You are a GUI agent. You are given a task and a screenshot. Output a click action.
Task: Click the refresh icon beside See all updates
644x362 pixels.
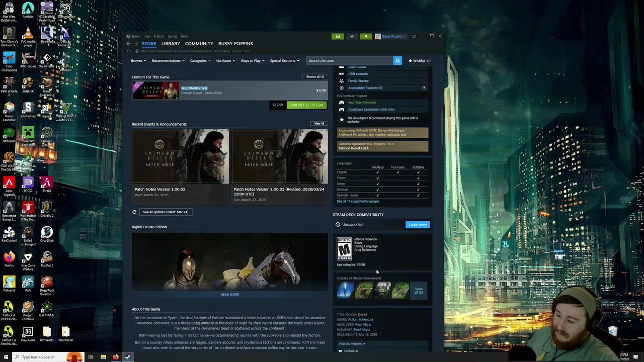(x=134, y=212)
